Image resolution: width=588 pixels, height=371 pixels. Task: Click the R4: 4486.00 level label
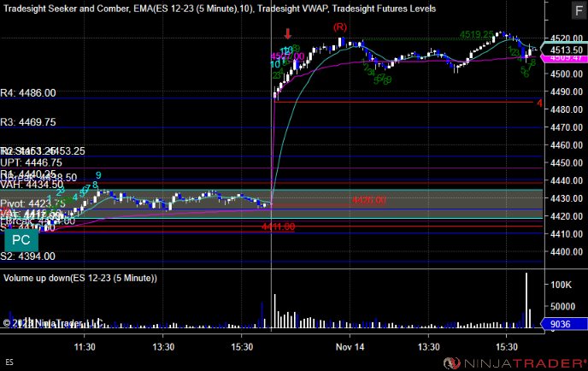pyautogui.click(x=28, y=92)
